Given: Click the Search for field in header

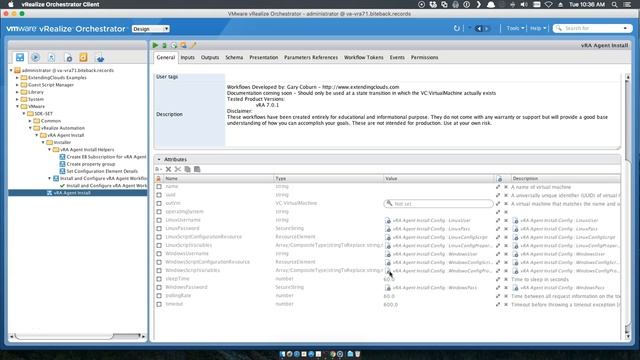Looking at the screenshot, I should point(592,29).
